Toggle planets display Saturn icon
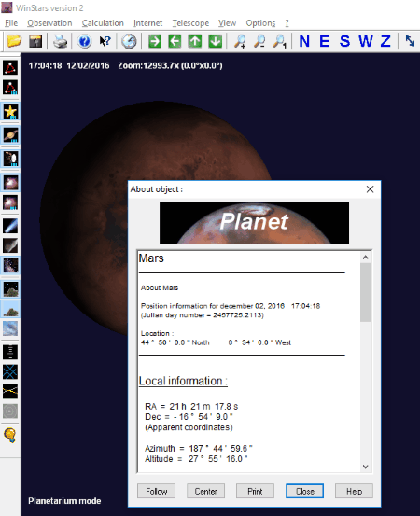 pos(10,135)
